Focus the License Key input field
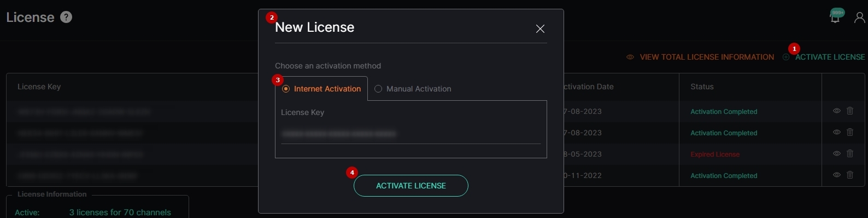The image size is (868, 218). (410, 134)
